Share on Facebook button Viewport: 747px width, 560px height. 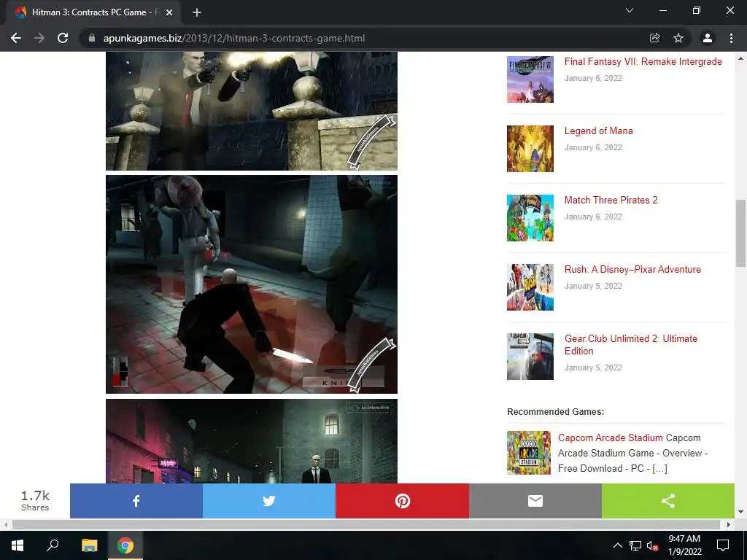[136, 500]
